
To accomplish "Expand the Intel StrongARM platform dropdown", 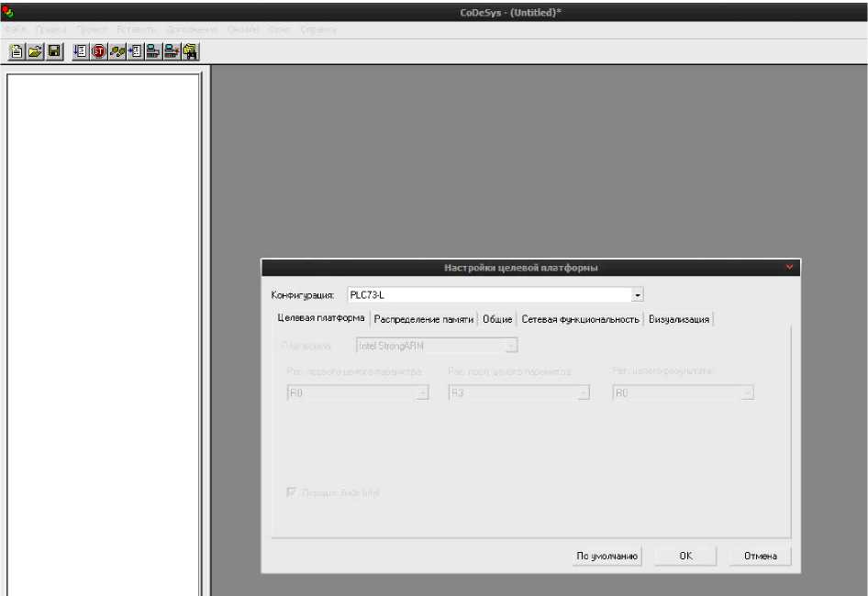I will [512, 346].
